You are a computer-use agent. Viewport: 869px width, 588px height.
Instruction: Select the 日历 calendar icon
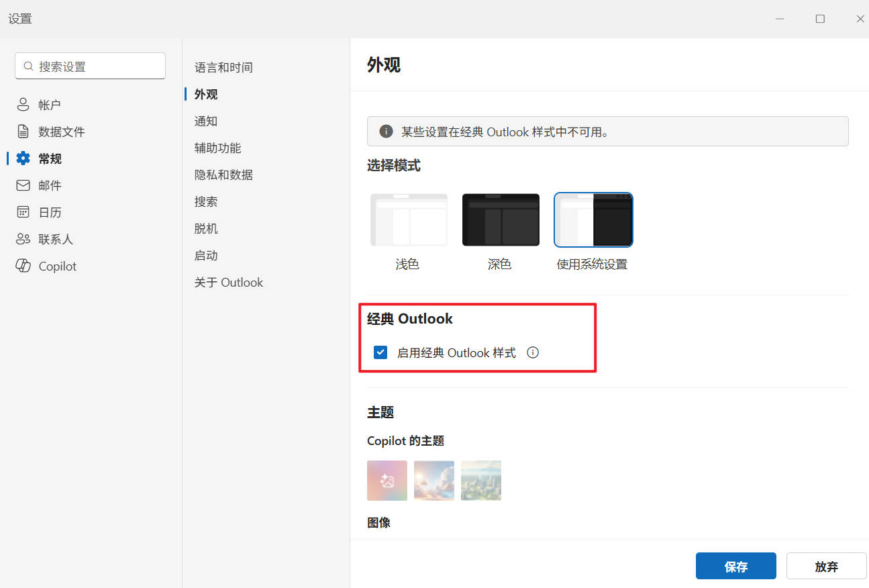[x=23, y=212]
